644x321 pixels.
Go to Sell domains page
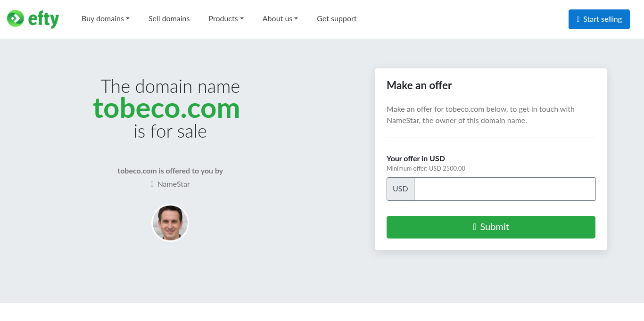pos(169,19)
